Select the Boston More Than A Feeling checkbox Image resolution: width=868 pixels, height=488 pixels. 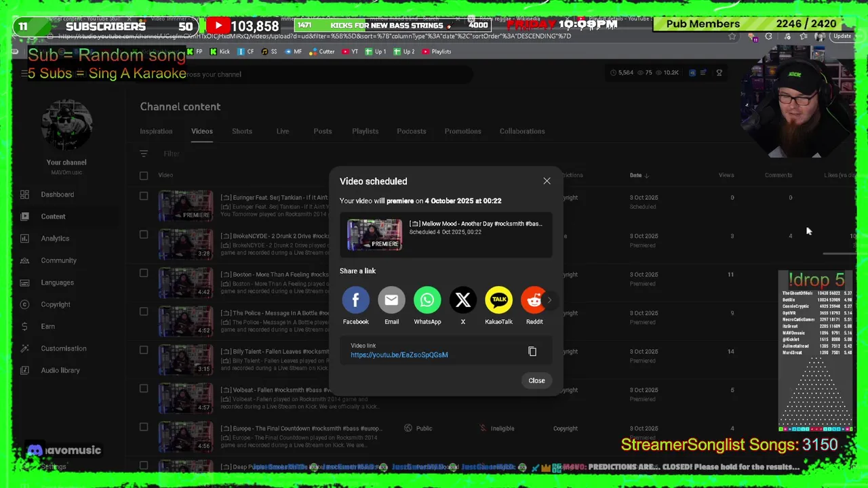coord(144,273)
